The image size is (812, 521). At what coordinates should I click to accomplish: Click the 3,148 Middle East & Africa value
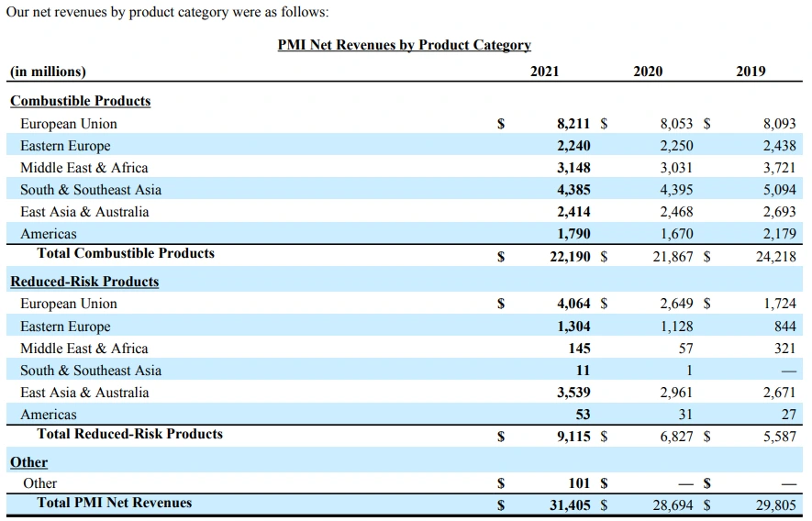pos(573,168)
